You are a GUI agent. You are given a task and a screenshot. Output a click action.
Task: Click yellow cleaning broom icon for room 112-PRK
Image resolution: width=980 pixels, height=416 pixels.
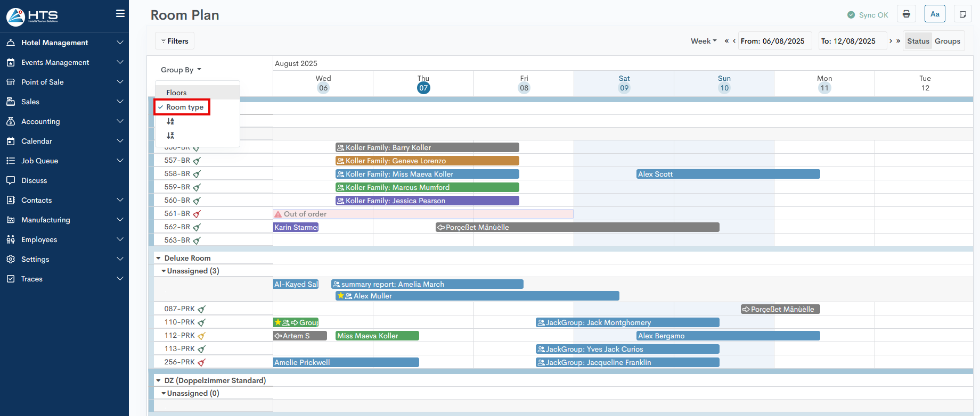(x=201, y=336)
